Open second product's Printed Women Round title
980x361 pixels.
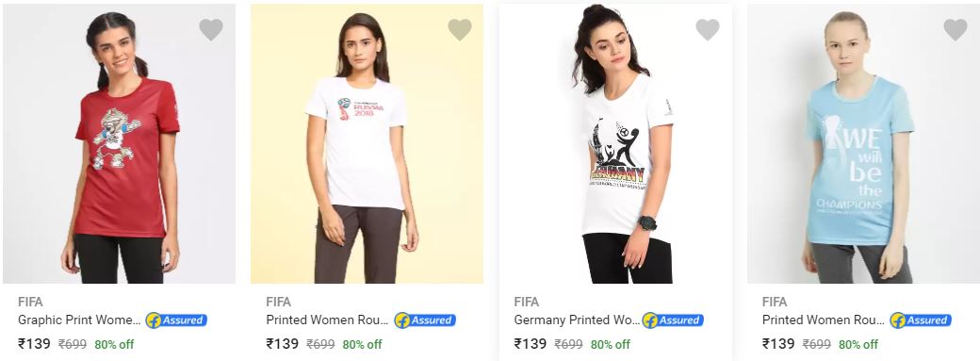(328, 320)
